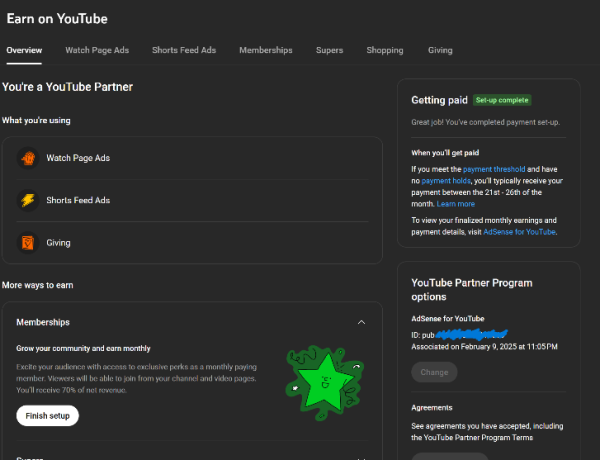Click the Giving icon
This screenshot has height=460, width=600.
click(28, 242)
